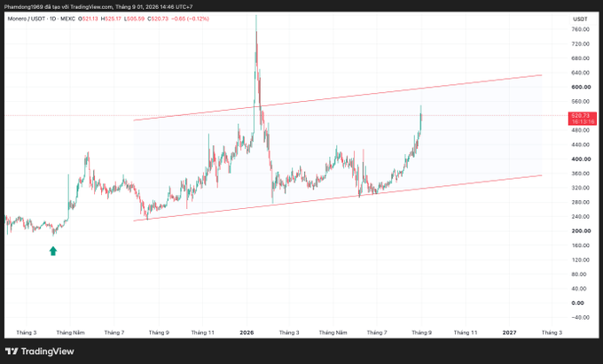The height and width of the screenshot is (364, 603).
Task: Click the 640.00 price axis label
Action: point(581,73)
